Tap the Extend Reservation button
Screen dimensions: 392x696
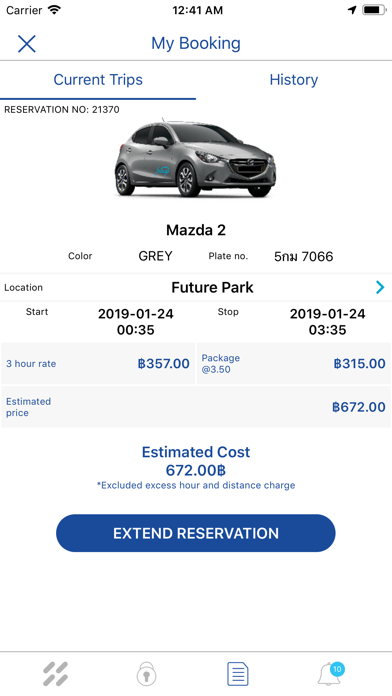tap(196, 533)
